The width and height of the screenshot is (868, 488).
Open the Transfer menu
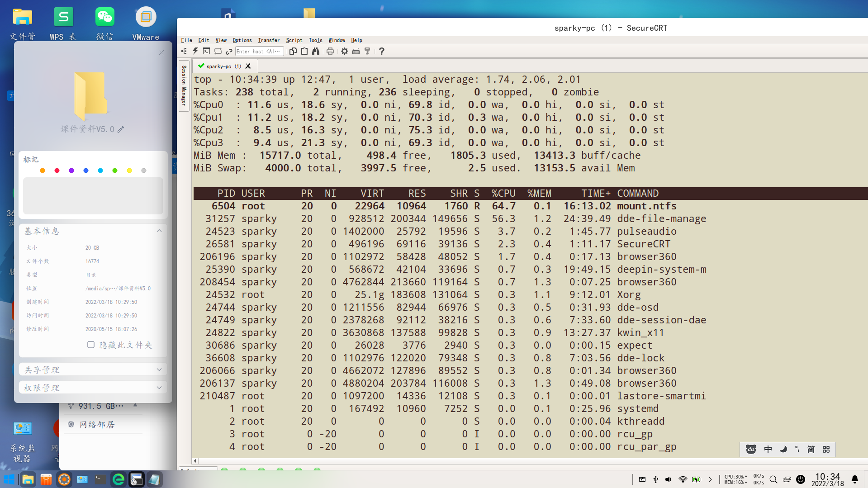269,40
